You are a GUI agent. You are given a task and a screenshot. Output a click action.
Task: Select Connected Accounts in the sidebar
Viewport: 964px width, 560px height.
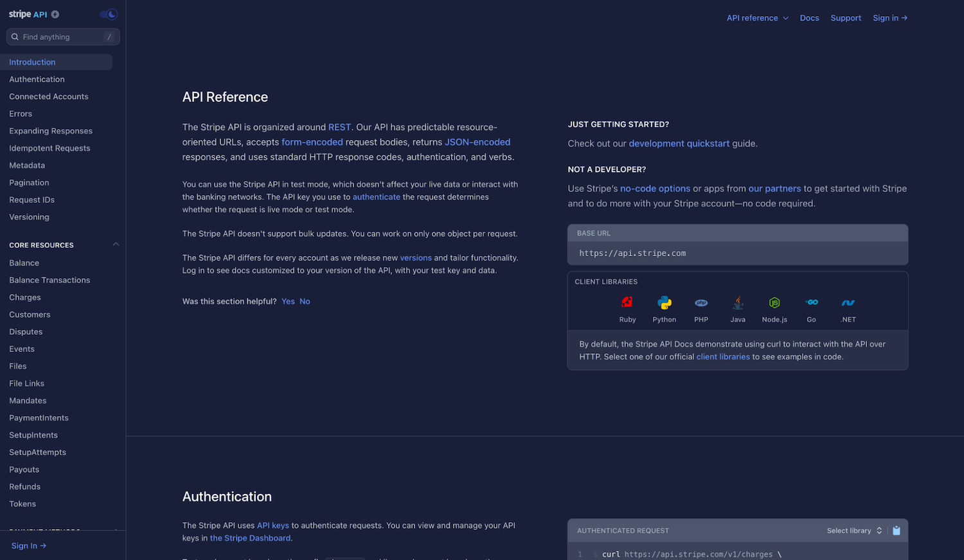click(x=49, y=96)
